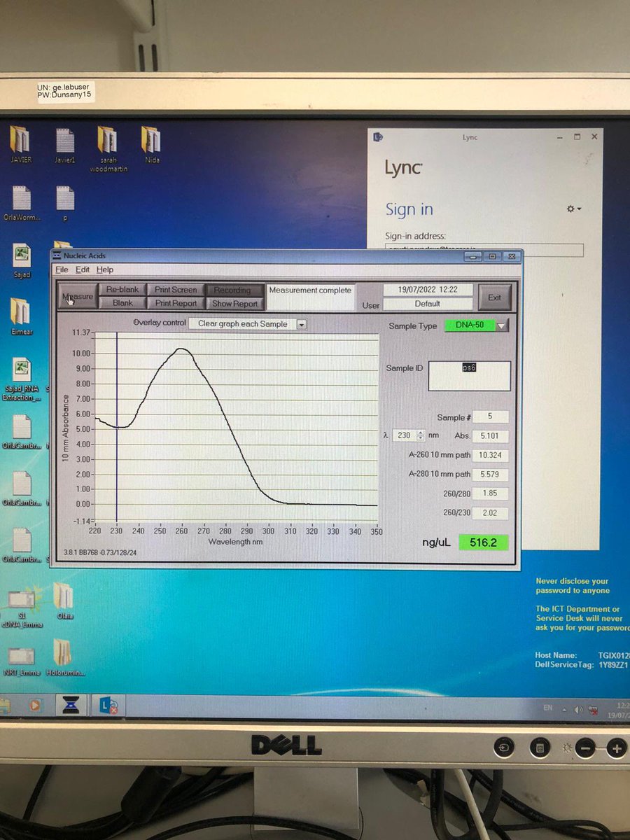Click the Lync sign-in address field
630x840 pixels.
pyautogui.click(x=484, y=249)
